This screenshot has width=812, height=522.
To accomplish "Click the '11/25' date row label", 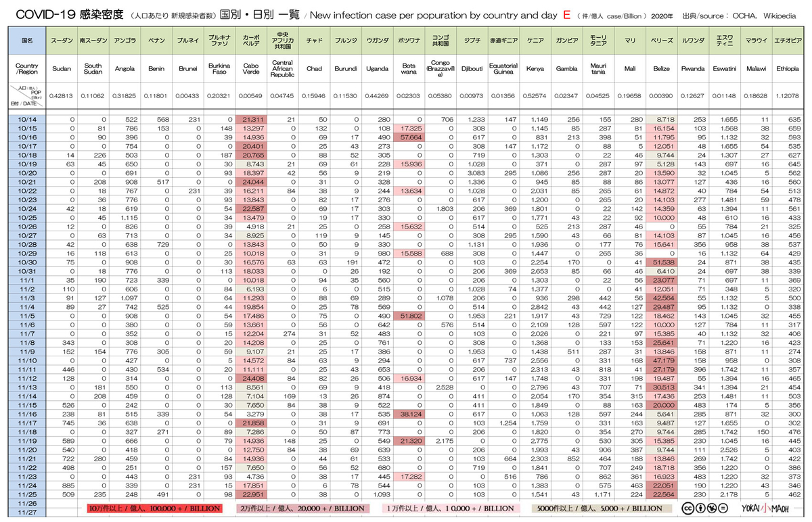I will click(28, 494).
